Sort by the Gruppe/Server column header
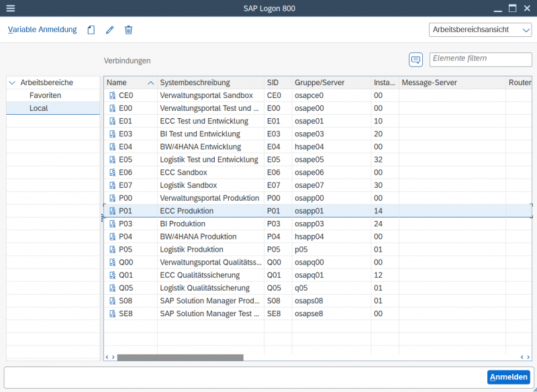 click(x=332, y=83)
